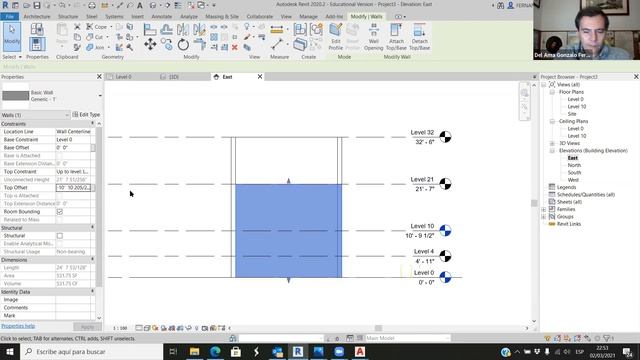Viewport: 640px width, 360px height.
Task: Click the 1 : 100 view scale
Action: [120, 328]
